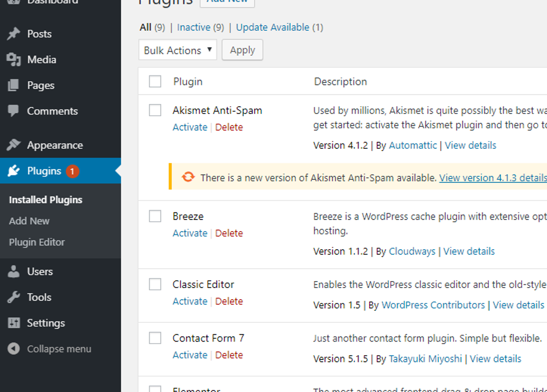The width and height of the screenshot is (547, 392).
Task: View details for Akismet Anti-Spam
Action: [x=470, y=145]
